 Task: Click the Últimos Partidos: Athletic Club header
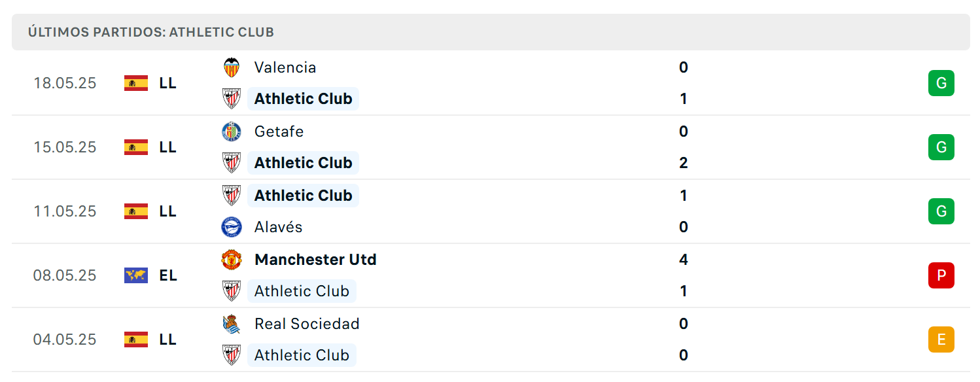coord(151,32)
